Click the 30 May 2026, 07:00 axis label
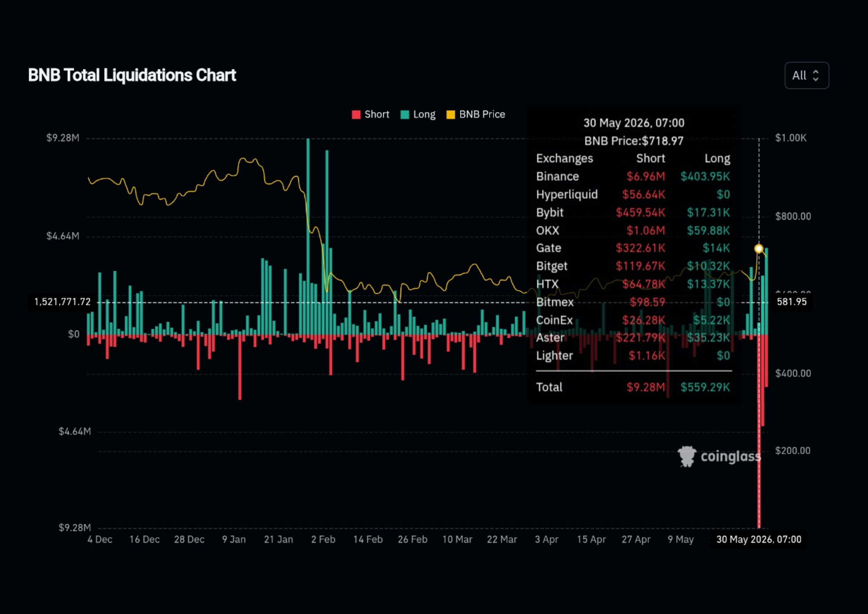Viewport: 868px width, 614px height. 759,539
